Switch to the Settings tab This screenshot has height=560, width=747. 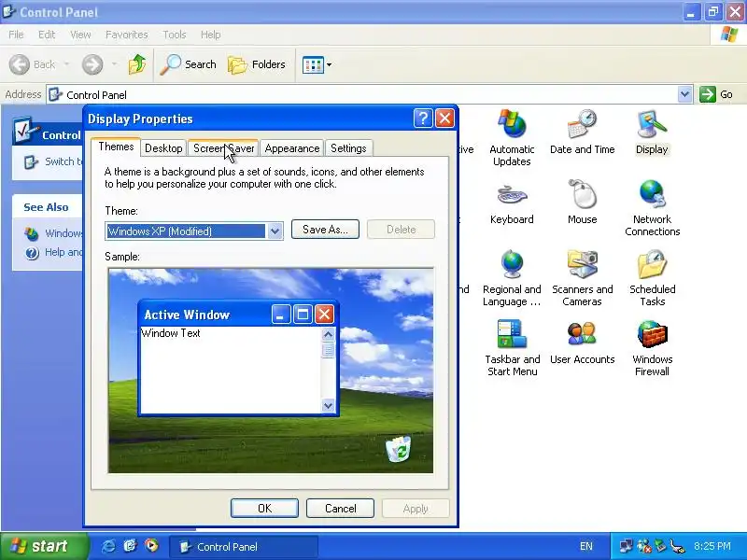tap(348, 148)
